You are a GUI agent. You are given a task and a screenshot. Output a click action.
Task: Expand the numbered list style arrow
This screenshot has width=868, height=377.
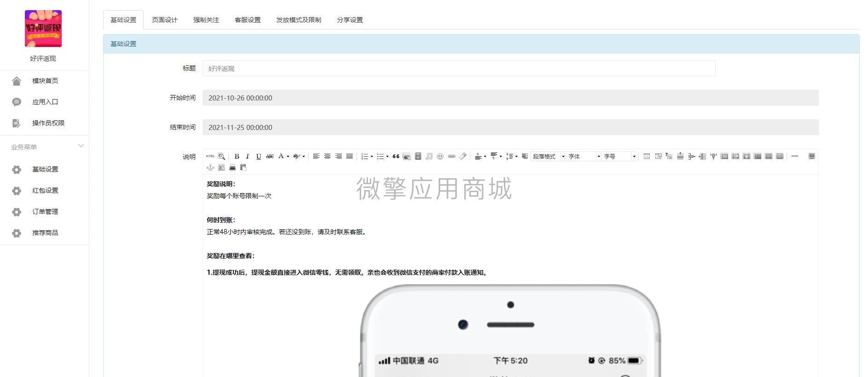pos(372,156)
